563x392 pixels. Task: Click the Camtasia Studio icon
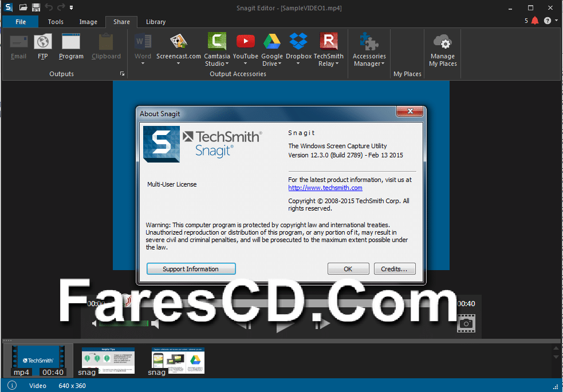point(217,41)
